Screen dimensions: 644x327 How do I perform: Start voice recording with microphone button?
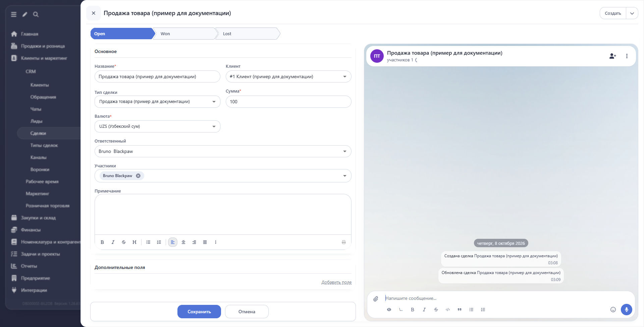click(626, 310)
